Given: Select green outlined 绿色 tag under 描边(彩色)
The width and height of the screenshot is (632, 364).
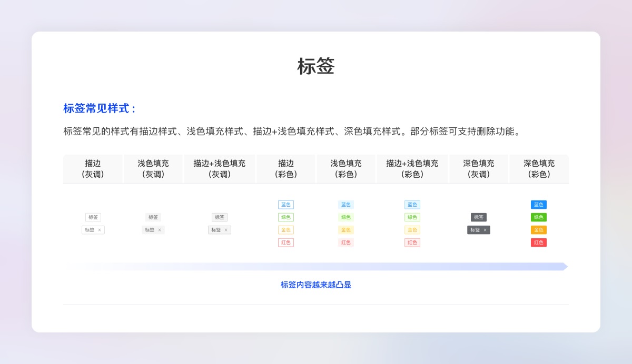Looking at the screenshot, I should pos(285,217).
